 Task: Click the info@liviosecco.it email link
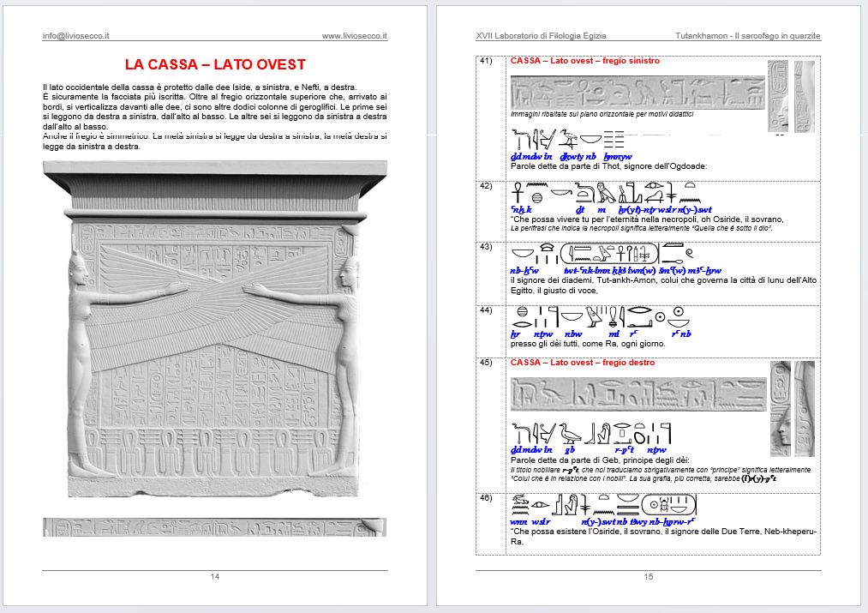[75, 36]
